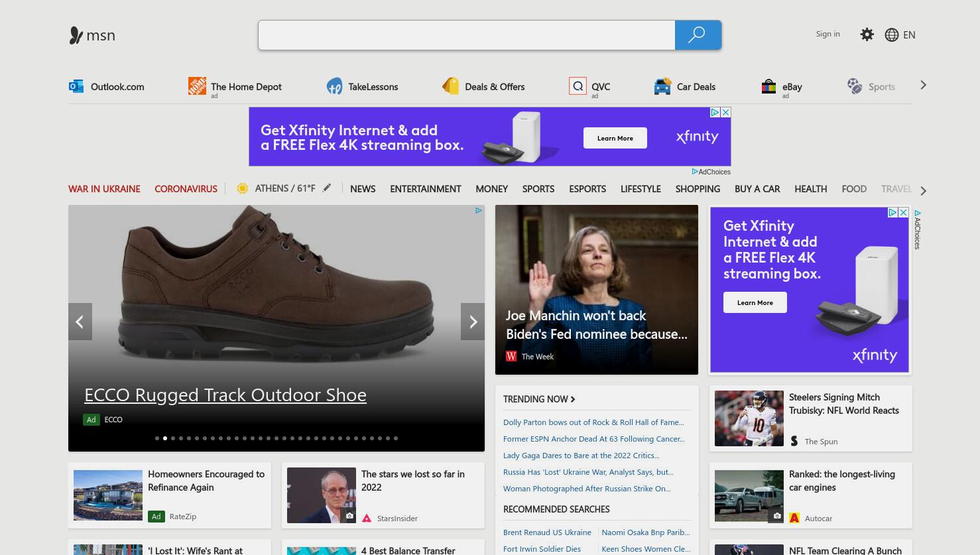This screenshot has width=980, height=555.
Task: Expand more categories with nav chevron
Action: [923, 190]
